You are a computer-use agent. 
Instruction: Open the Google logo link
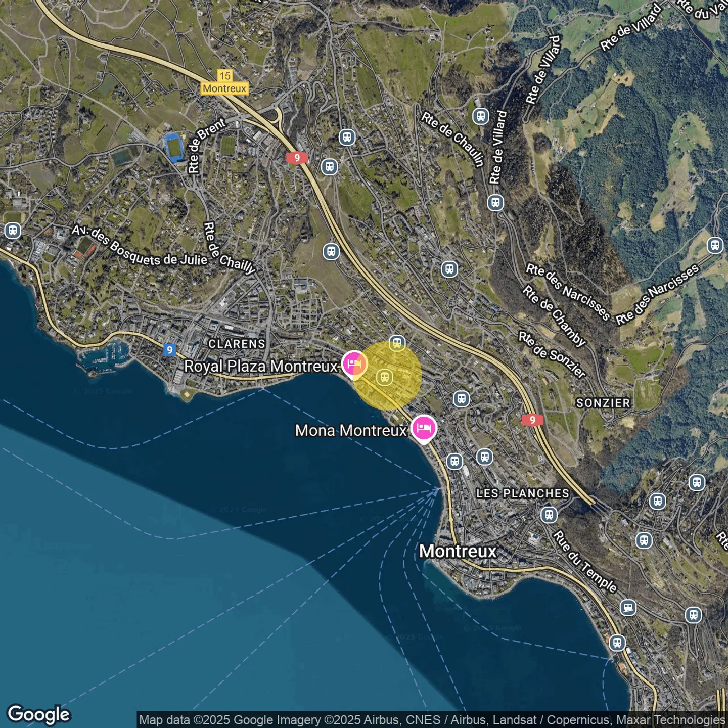[39, 714]
